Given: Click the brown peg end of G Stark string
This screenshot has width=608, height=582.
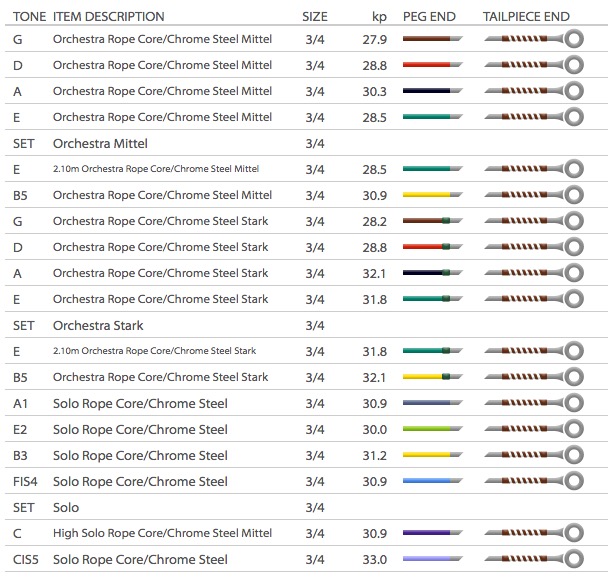Looking at the screenshot, I should (432, 221).
